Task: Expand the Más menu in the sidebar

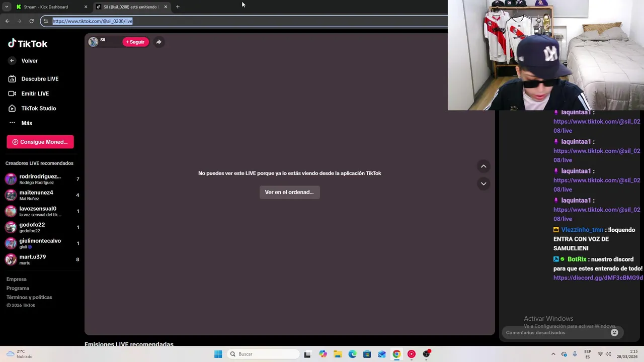Action: (x=20, y=123)
